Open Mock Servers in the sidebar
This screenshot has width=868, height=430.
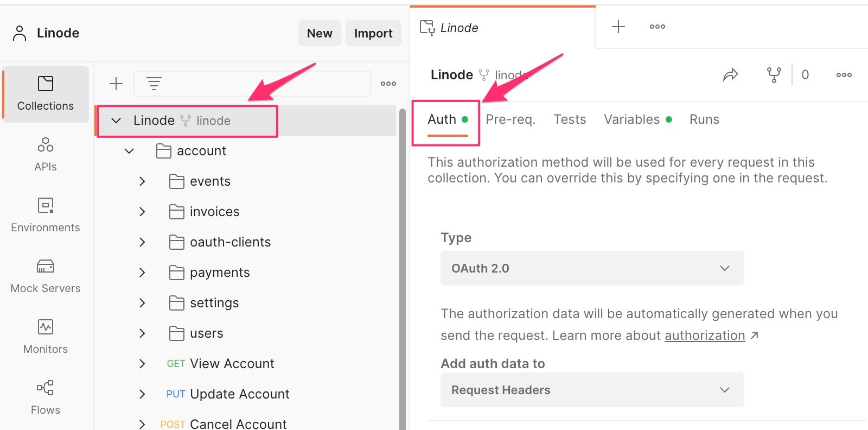tap(46, 276)
